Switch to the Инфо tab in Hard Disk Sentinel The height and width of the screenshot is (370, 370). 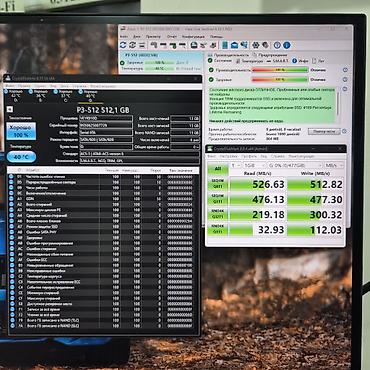point(301,61)
